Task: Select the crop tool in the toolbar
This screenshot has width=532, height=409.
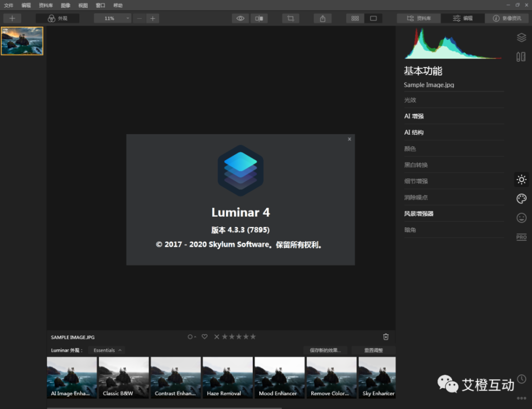Action: [290, 18]
